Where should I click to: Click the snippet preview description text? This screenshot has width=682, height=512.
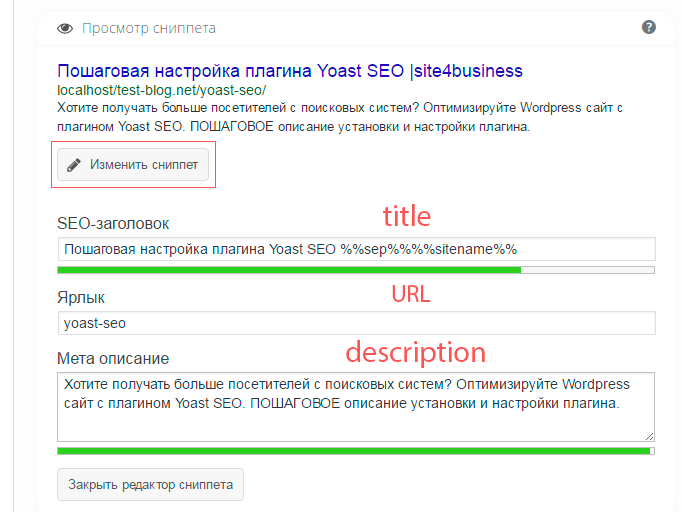(x=340, y=117)
